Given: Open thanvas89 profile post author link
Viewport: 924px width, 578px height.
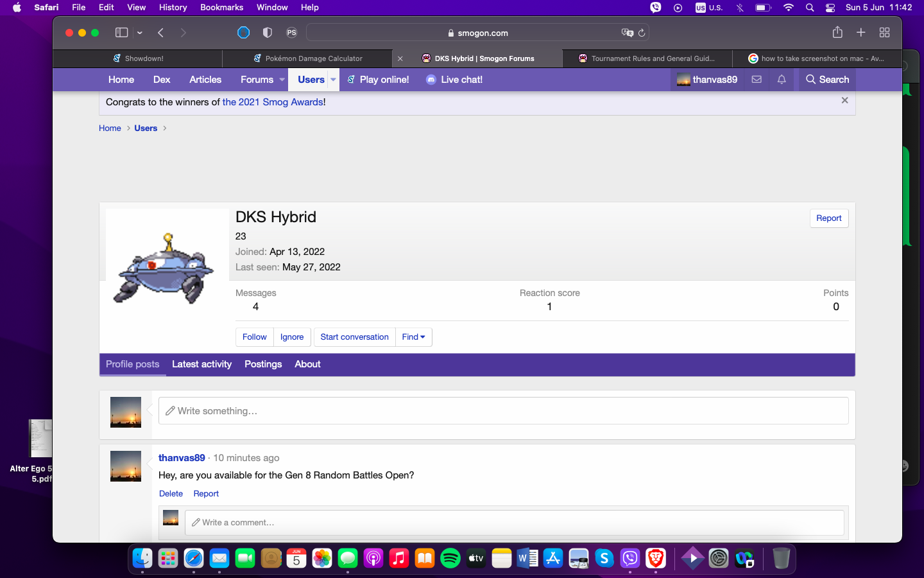Looking at the screenshot, I should [x=182, y=458].
